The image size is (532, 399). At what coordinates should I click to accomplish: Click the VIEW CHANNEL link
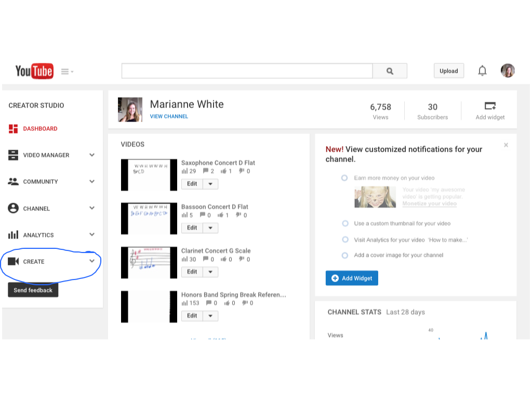(169, 116)
